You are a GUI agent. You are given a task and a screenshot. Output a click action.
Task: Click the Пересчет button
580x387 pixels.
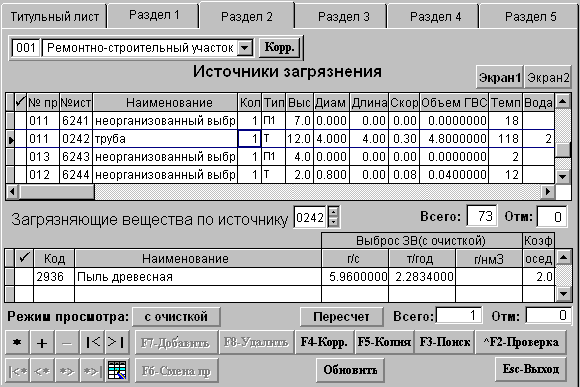341,317
